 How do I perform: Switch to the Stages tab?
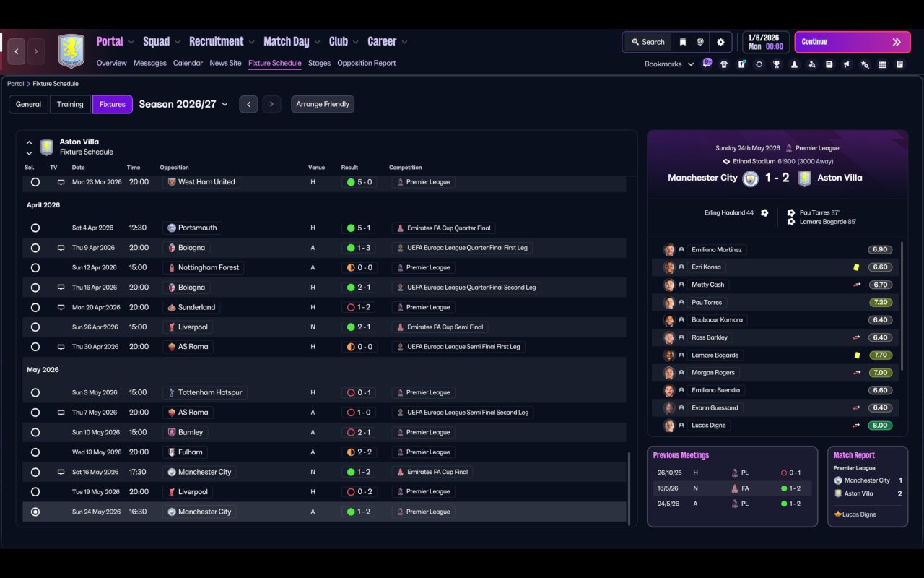[319, 63]
